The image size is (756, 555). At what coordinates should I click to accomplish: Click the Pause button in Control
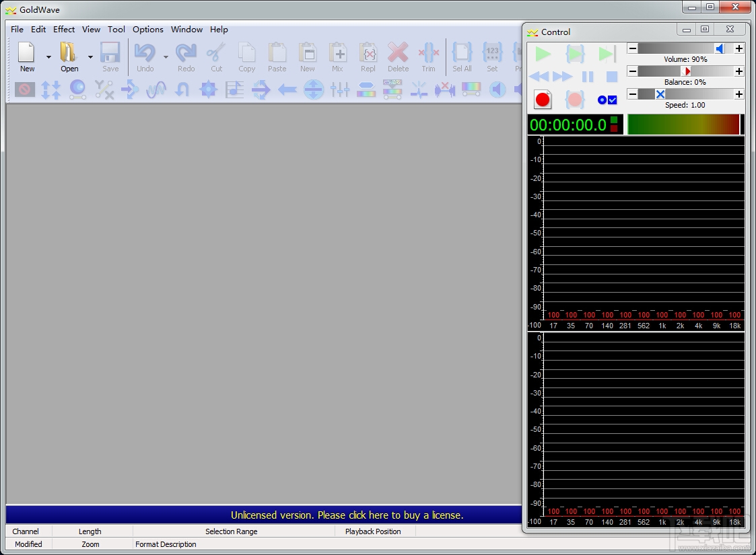588,77
